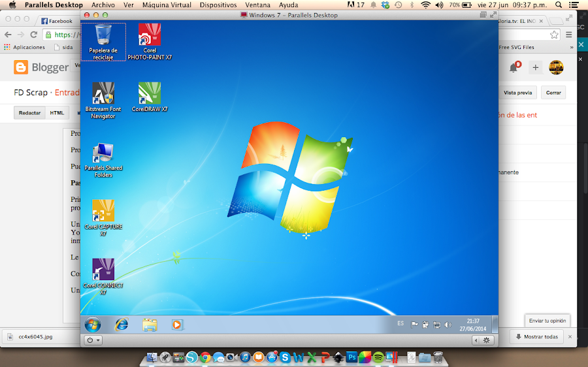
Task: Expand Parallels status bar left arrow
Action: [x=476, y=340]
